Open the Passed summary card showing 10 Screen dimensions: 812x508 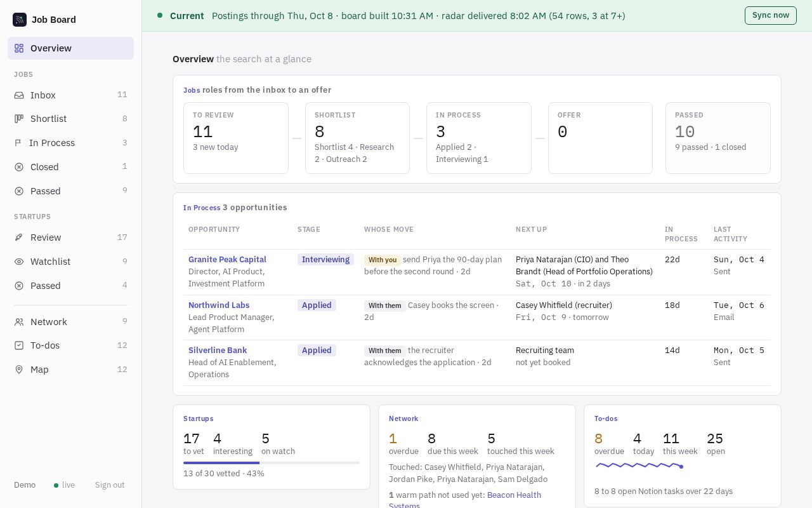718,138
